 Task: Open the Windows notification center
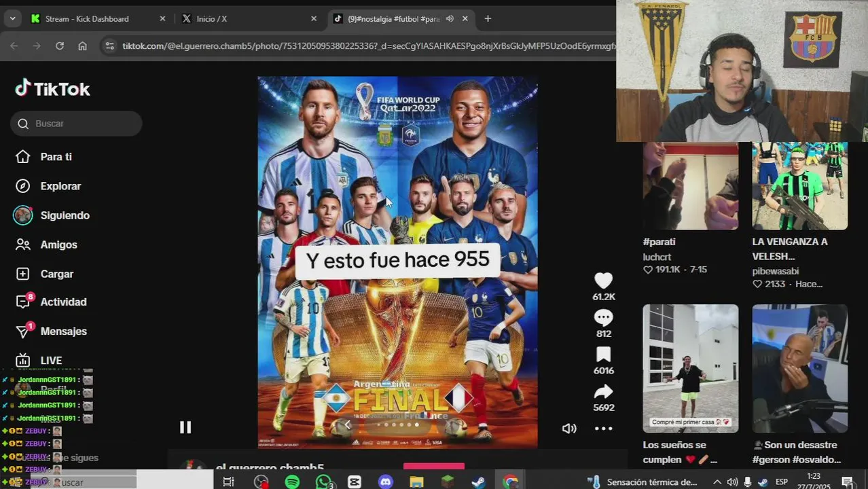848,482
